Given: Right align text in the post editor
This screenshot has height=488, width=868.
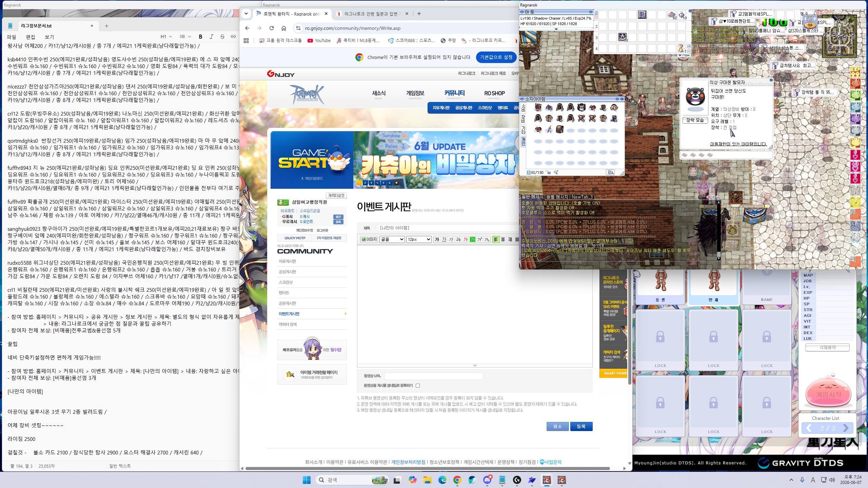Looking at the screenshot, I should pyautogui.click(x=510, y=239).
